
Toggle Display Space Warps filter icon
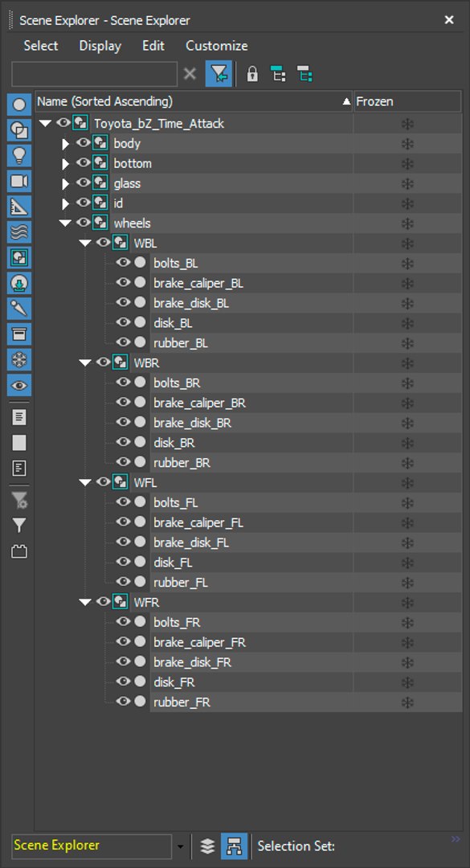point(19,232)
